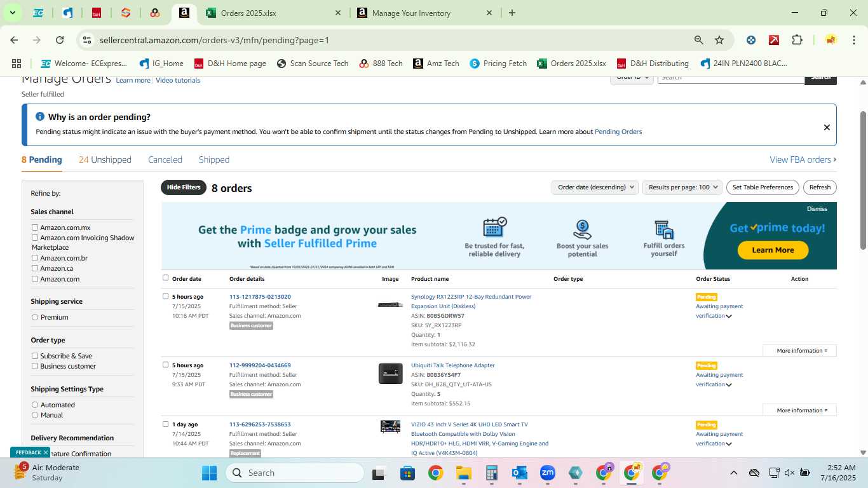Viewport: 868px width, 488px height.
Task: Tick Amazon.com Invoicing Shadow Marketplace checkbox
Action: (35, 238)
